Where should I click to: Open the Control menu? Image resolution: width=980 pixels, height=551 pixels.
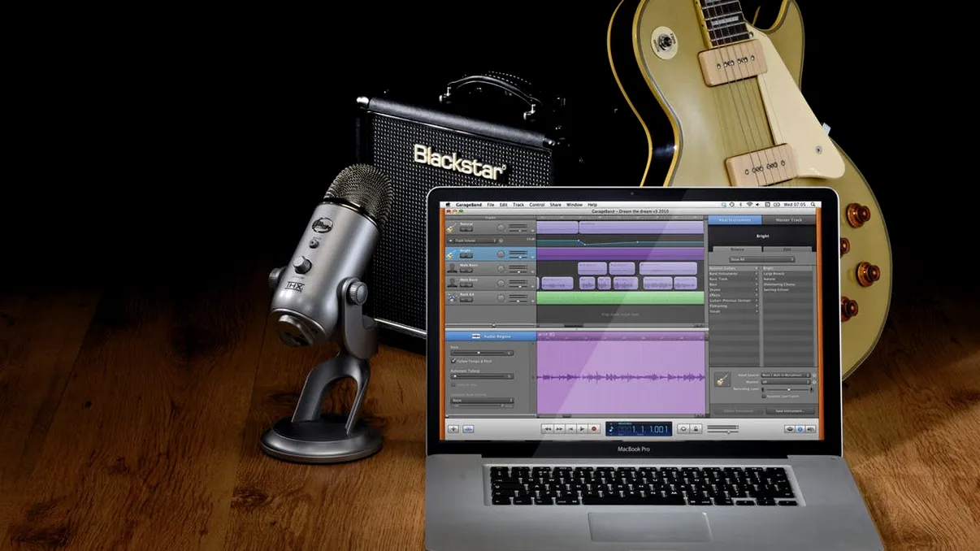(x=537, y=205)
